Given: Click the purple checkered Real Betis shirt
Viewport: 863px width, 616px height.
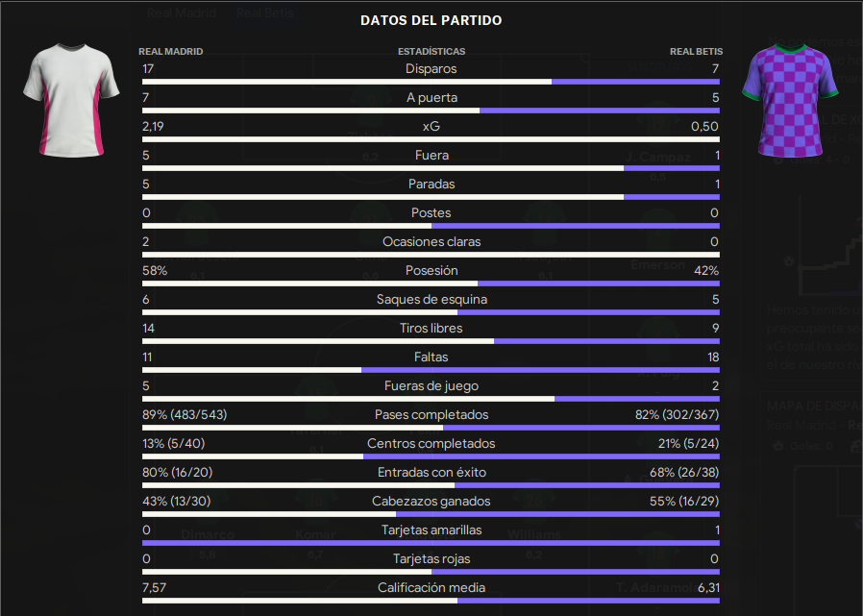Looking at the screenshot, I should click(x=790, y=100).
